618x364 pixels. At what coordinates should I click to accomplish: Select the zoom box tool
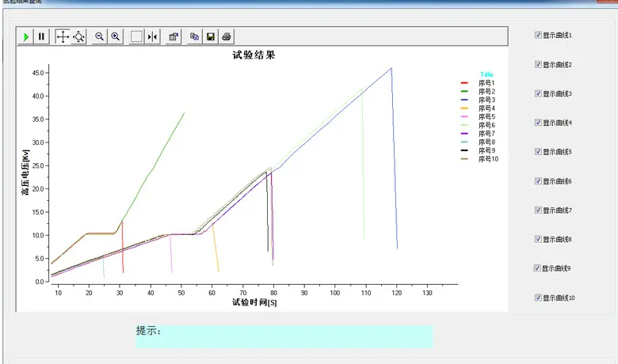tap(136, 36)
